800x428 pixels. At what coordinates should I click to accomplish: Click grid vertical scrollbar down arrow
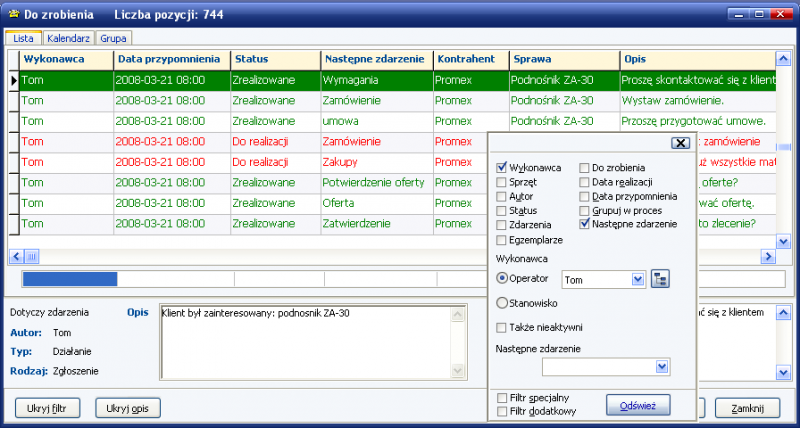(x=783, y=239)
